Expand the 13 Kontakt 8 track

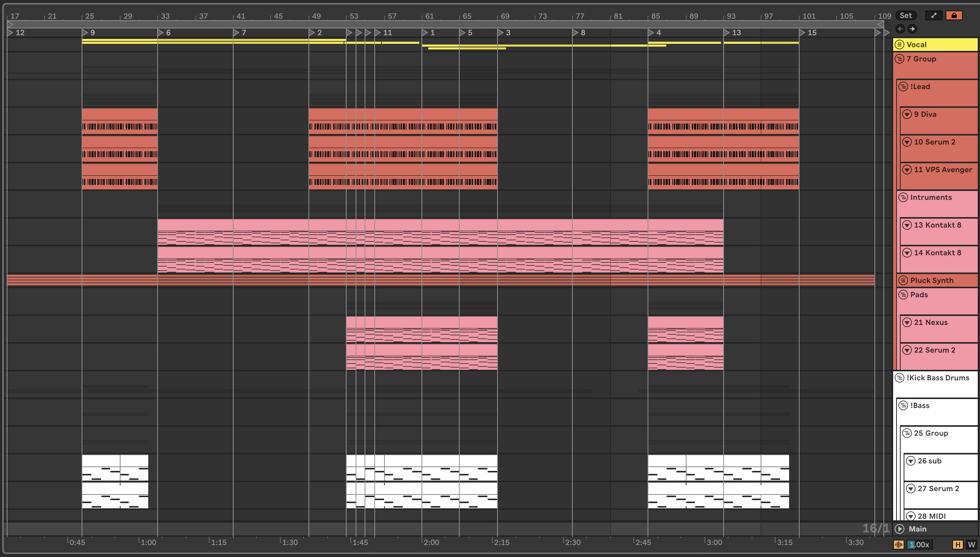pos(907,225)
